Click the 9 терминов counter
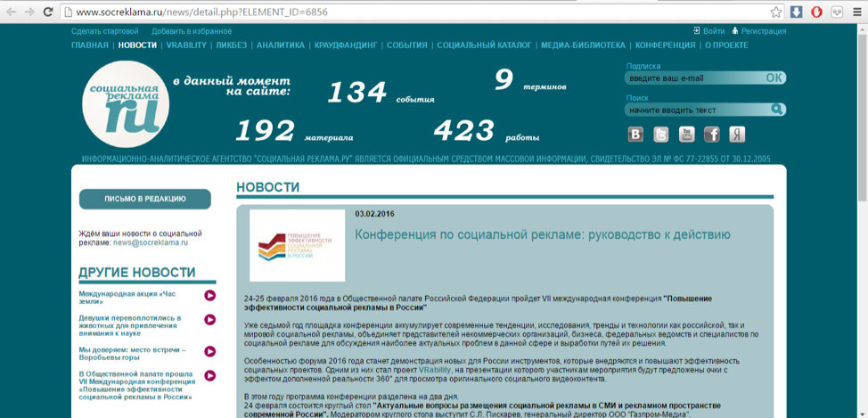Image resolution: width=868 pixels, height=418 pixels. point(530,81)
